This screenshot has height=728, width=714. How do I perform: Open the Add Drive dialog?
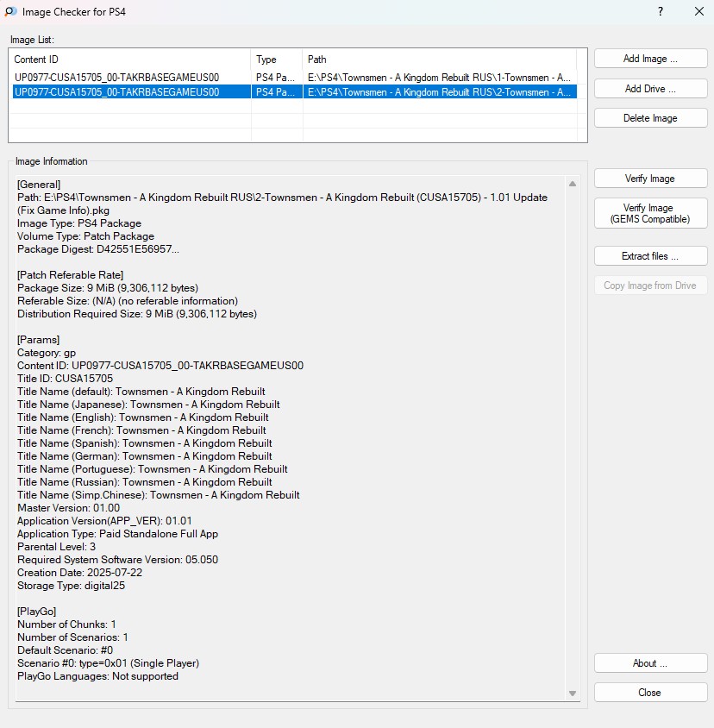[x=650, y=89]
